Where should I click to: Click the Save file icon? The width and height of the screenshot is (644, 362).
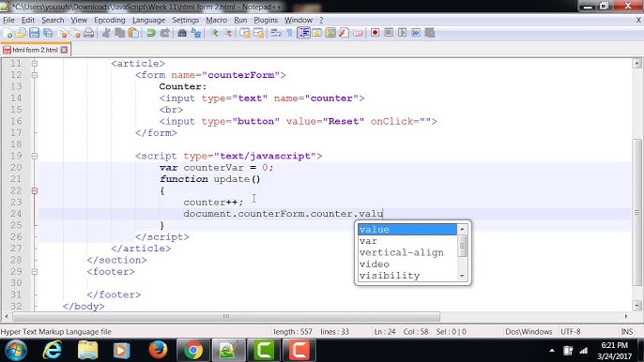coord(34,33)
